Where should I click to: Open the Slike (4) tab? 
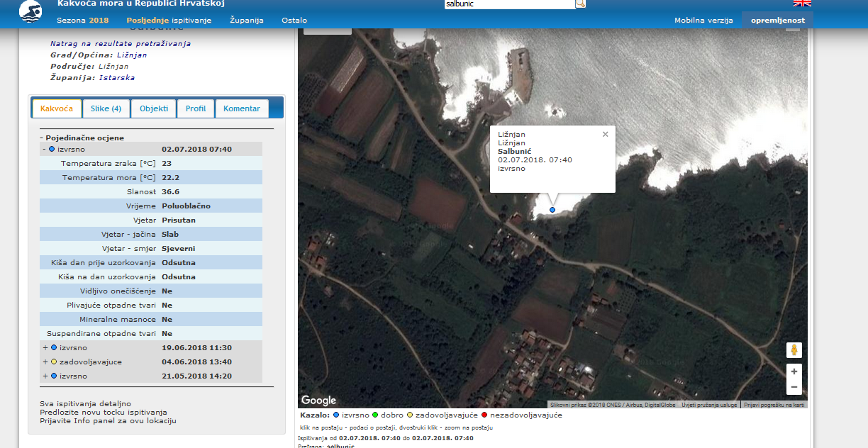point(106,108)
